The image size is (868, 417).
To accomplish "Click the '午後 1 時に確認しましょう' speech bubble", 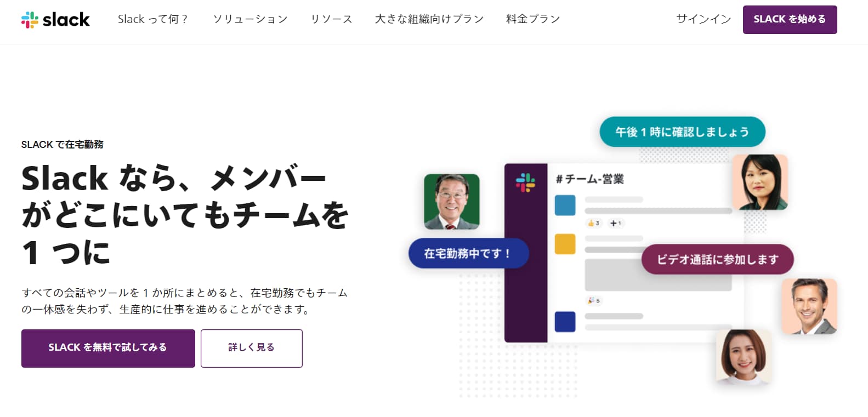I will point(682,132).
